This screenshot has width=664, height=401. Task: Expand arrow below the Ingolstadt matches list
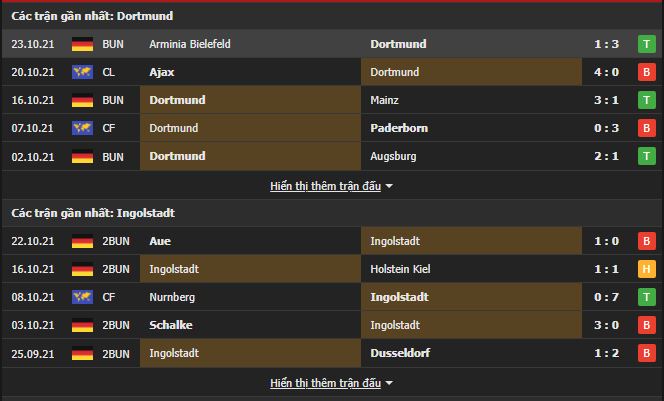point(389,383)
